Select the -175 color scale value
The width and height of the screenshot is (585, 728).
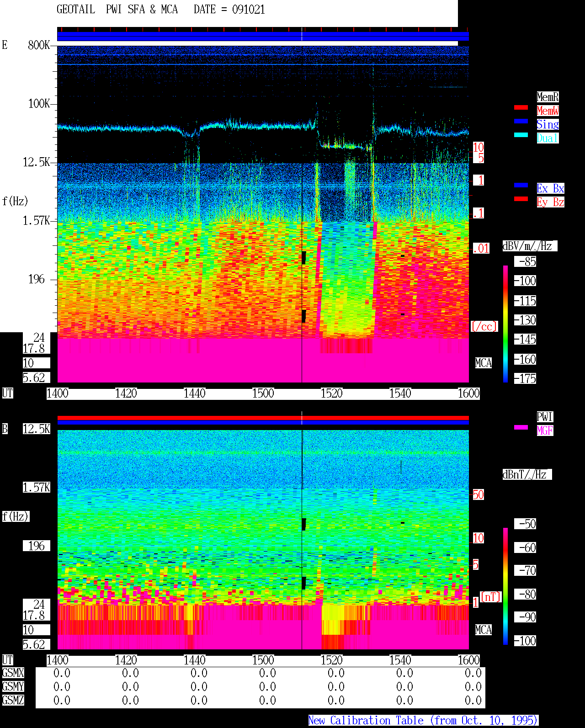526,378
